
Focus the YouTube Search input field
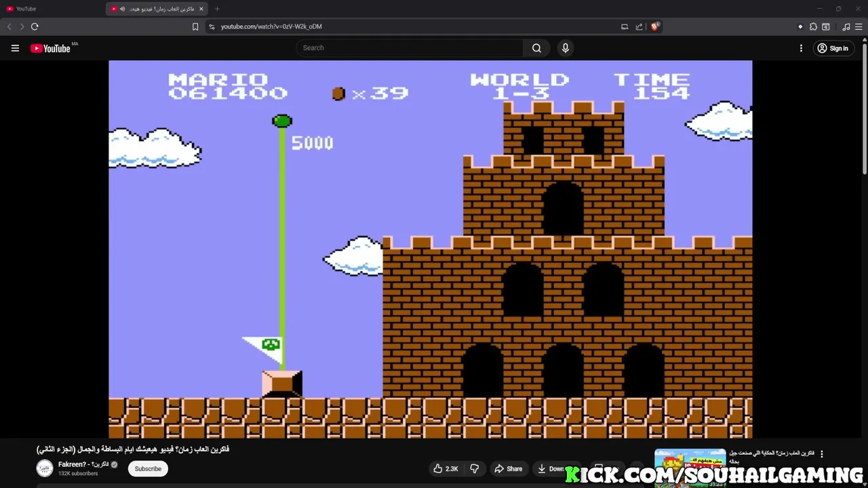coord(409,48)
